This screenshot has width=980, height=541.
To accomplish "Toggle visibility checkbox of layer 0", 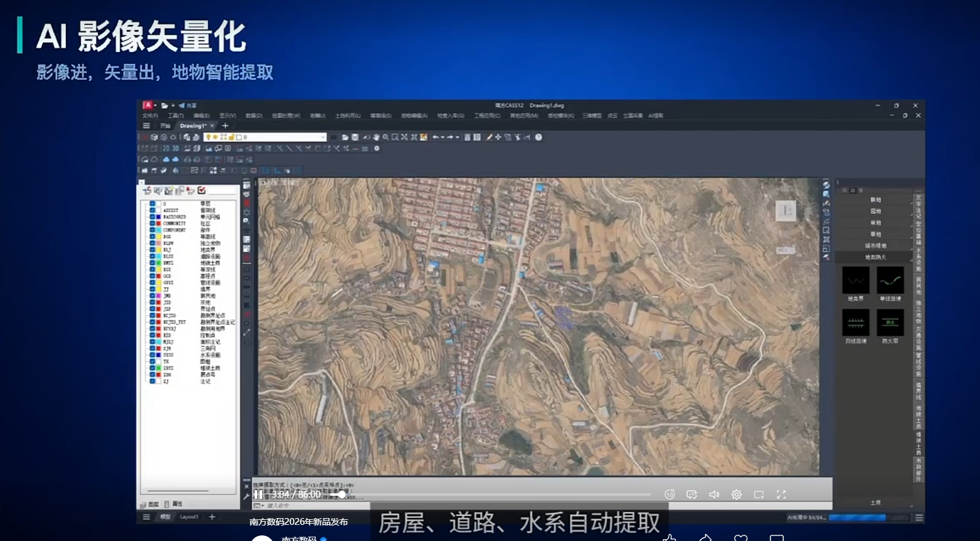I will [152, 203].
